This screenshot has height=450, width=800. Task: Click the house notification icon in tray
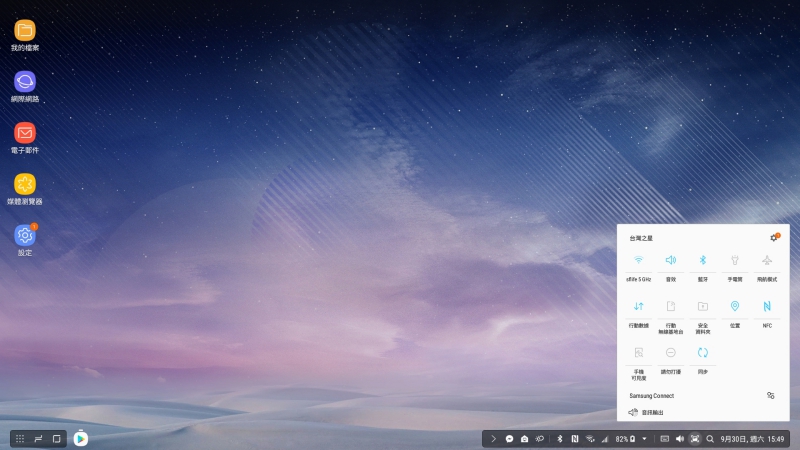(x=524, y=439)
